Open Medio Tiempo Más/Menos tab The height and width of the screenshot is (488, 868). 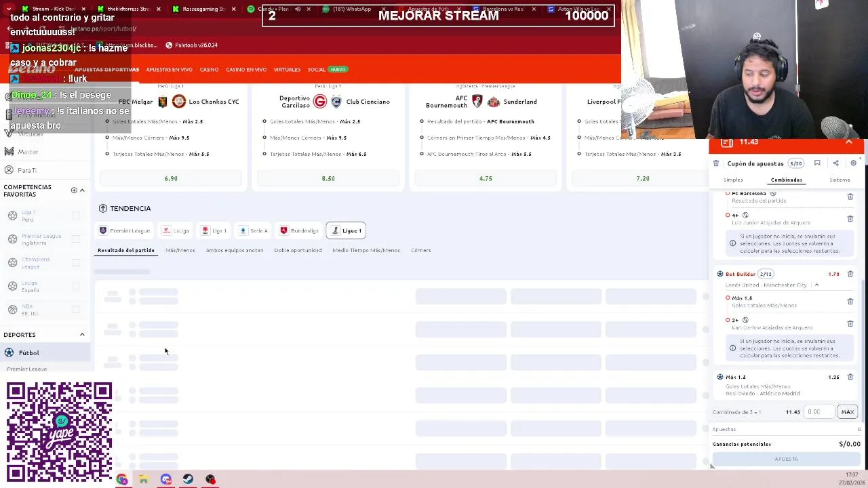click(x=366, y=250)
